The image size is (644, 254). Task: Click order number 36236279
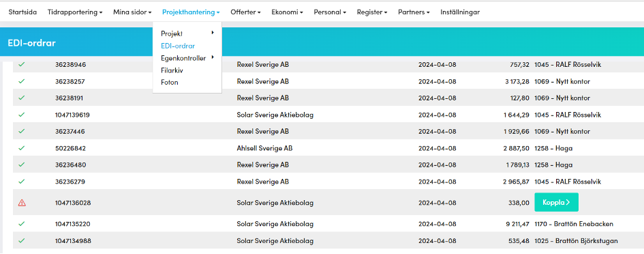pos(70,182)
